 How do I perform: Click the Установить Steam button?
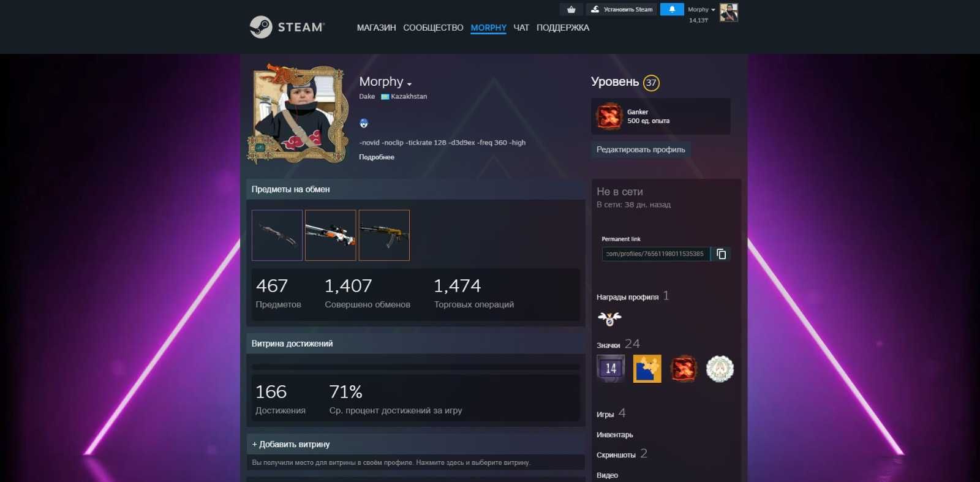622,9
